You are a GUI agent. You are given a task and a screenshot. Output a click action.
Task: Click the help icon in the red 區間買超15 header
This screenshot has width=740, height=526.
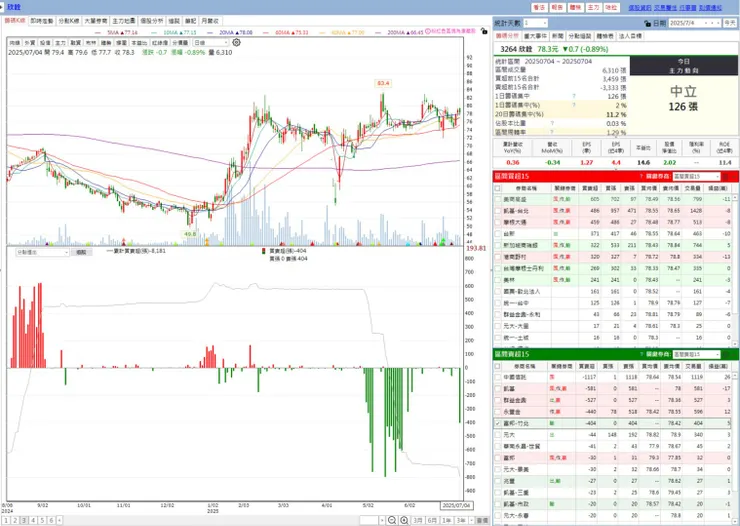641,176
